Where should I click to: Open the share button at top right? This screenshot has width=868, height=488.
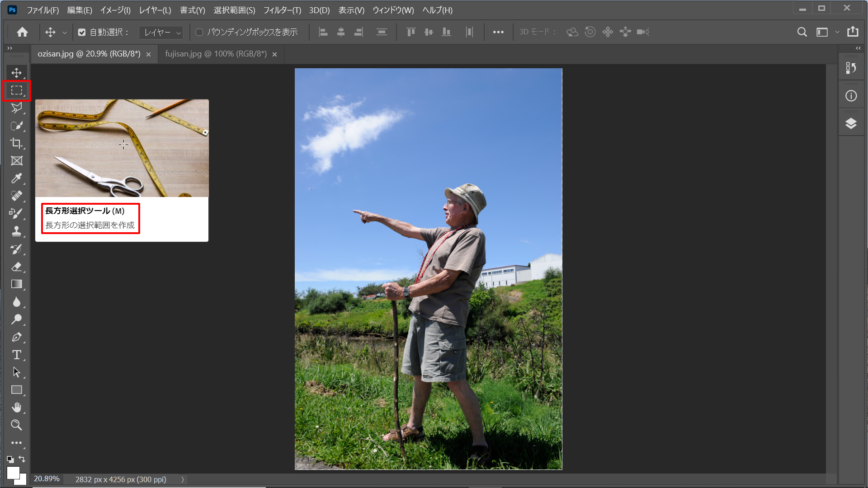pyautogui.click(x=853, y=32)
